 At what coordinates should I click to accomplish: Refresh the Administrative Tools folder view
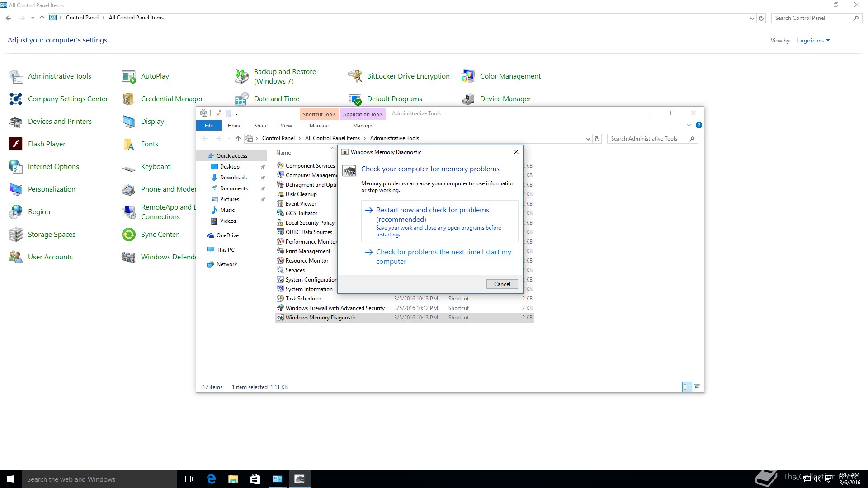pyautogui.click(x=597, y=139)
